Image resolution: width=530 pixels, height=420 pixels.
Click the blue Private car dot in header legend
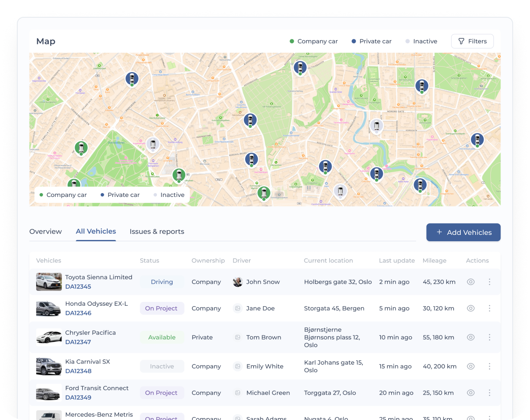[354, 41]
